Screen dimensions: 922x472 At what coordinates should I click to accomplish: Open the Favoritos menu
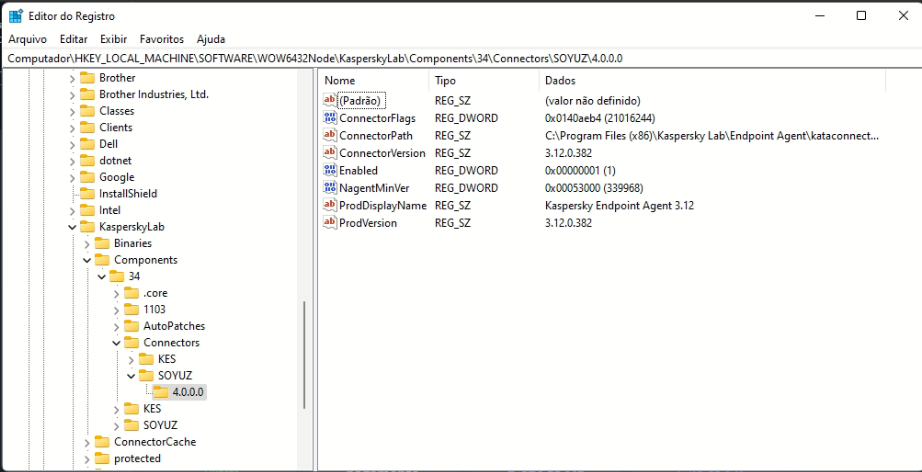(x=162, y=39)
